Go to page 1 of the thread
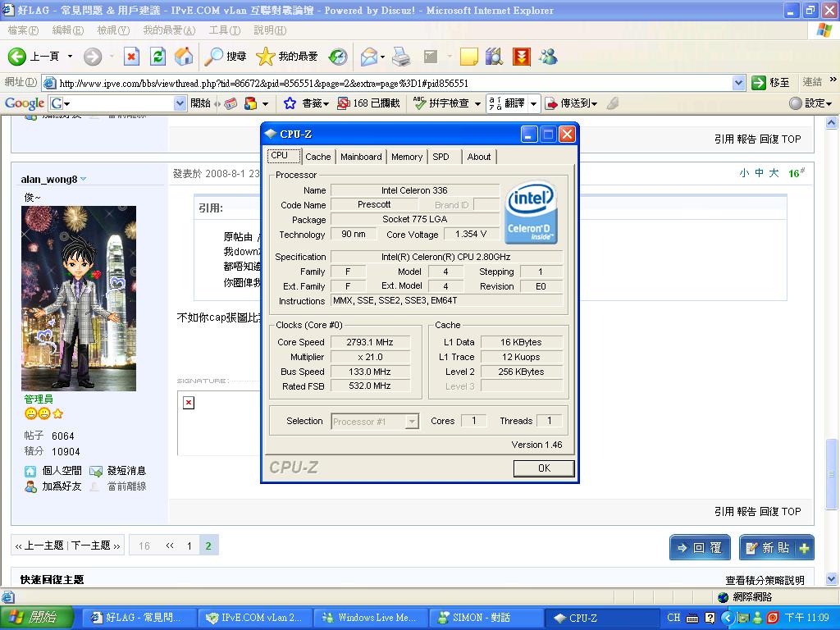Viewport: 840px width, 630px height. [x=189, y=546]
